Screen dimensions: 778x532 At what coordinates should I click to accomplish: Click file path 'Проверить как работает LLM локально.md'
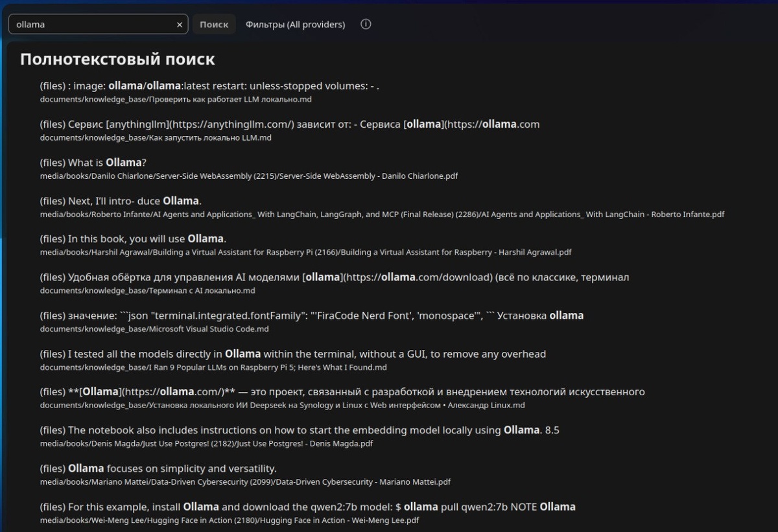pyautogui.click(x=176, y=100)
